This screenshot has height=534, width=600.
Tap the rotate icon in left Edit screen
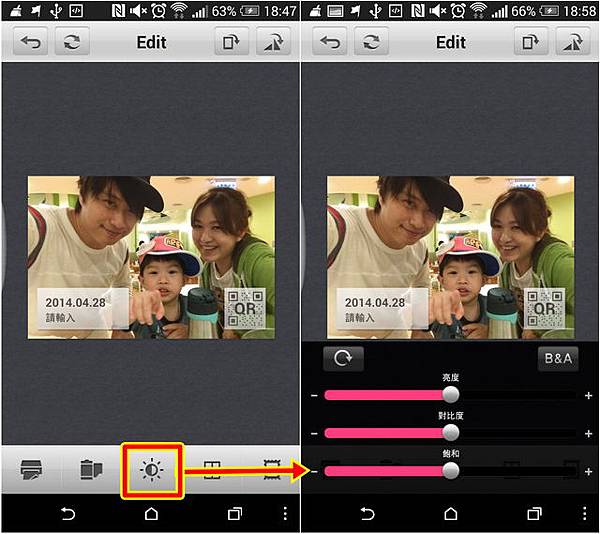tap(231, 42)
